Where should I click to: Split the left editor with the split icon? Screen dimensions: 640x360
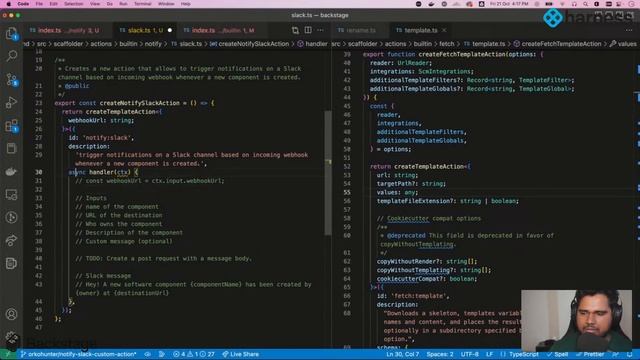(x=308, y=30)
